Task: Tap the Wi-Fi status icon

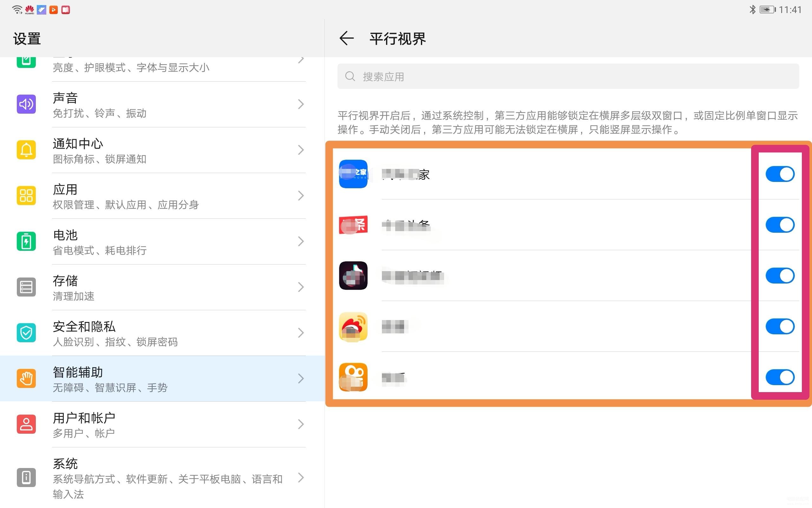Action: pyautogui.click(x=17, y=10)
